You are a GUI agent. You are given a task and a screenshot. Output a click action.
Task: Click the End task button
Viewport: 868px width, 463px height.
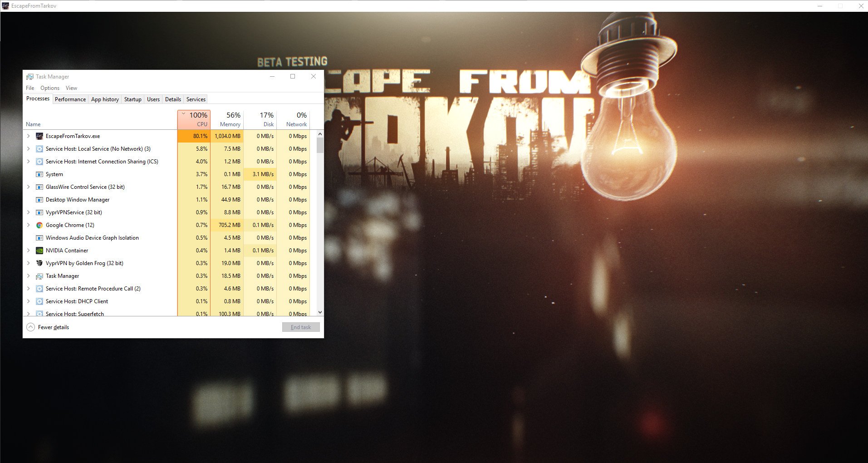point(301,327)
